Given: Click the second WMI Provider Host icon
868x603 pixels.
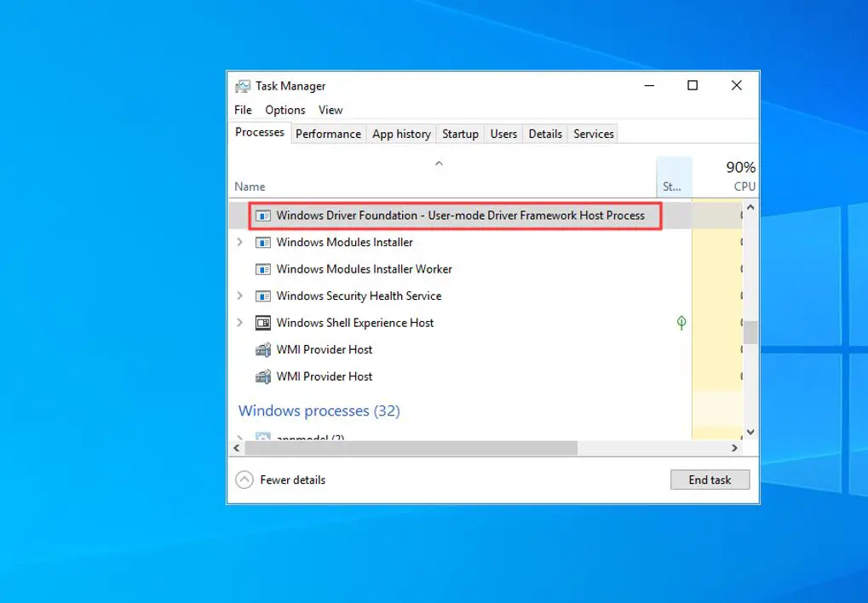Looking at the screenshot, I should (262, 376).
